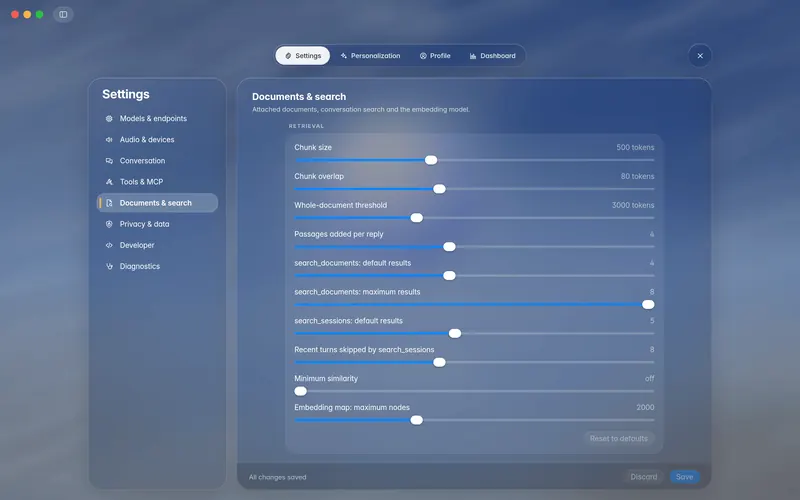Click the 80 tokens value

[x=637, y=176]
